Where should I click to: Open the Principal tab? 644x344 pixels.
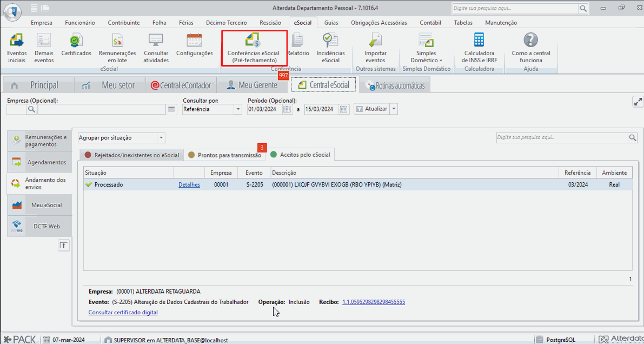(x=38, y=85)
